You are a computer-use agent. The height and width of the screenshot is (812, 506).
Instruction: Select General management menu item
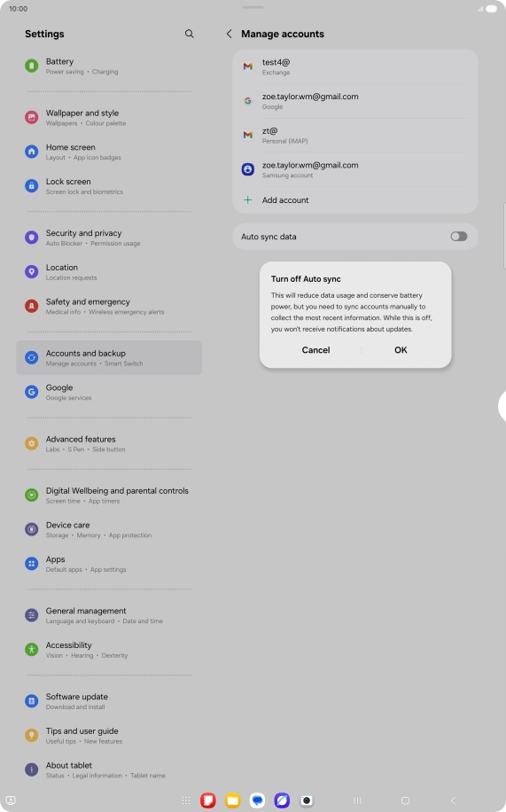tap(109, 615)
